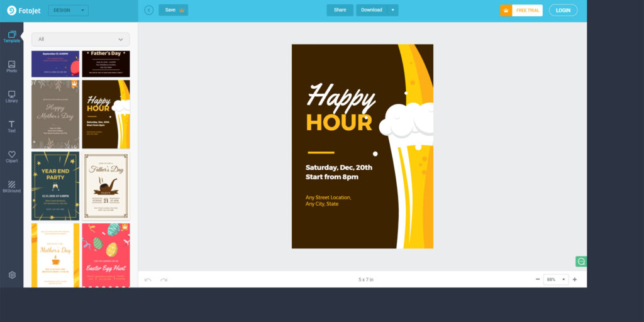The image size is (644, 322).
Task: Open the Photo panel
Action: [11, 67]
